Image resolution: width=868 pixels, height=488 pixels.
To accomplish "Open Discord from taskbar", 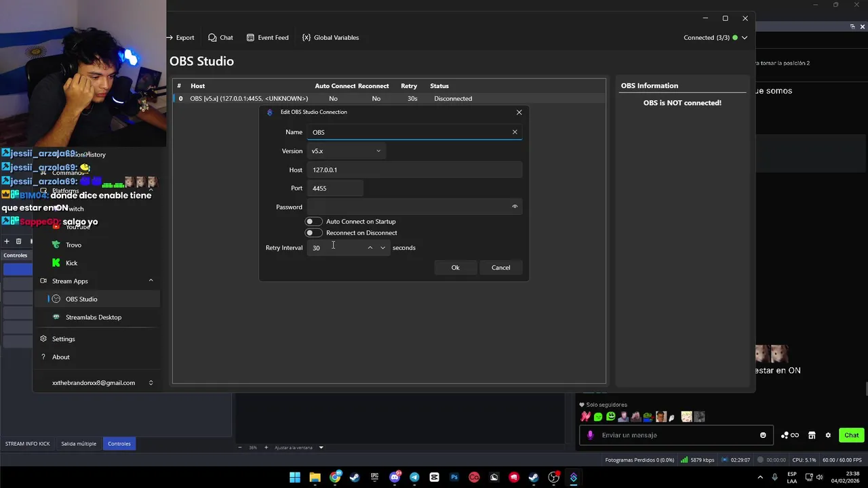I will tap(395, 477).
